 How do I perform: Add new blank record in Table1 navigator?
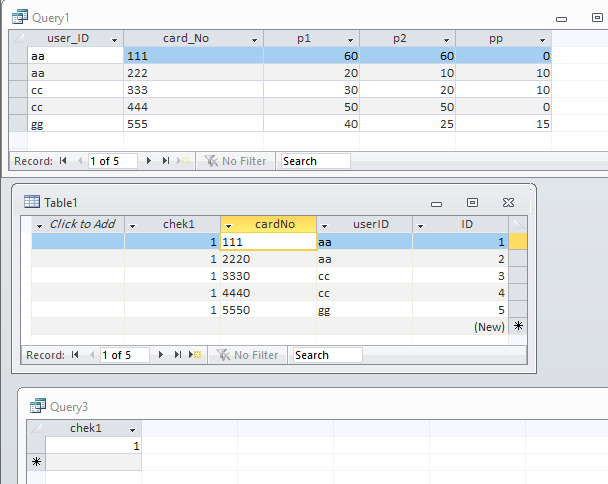195,354
